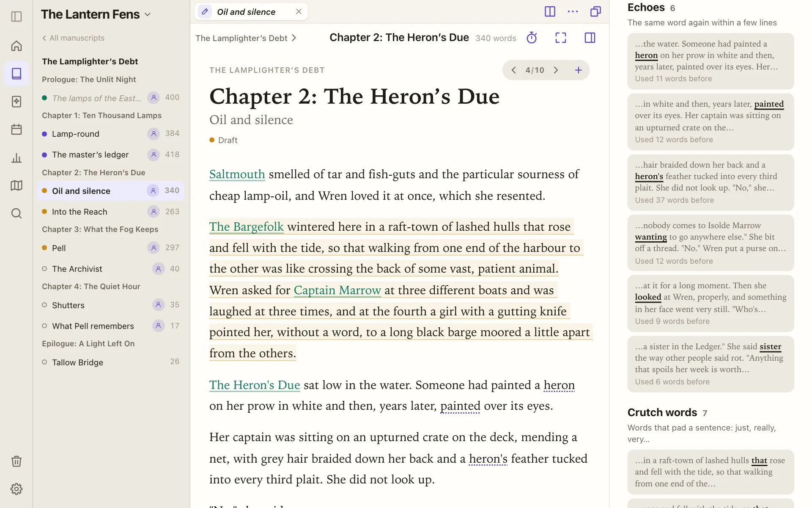812x508 pixels.
Task: Open the settings gear icon
Action: pos(16,489)
